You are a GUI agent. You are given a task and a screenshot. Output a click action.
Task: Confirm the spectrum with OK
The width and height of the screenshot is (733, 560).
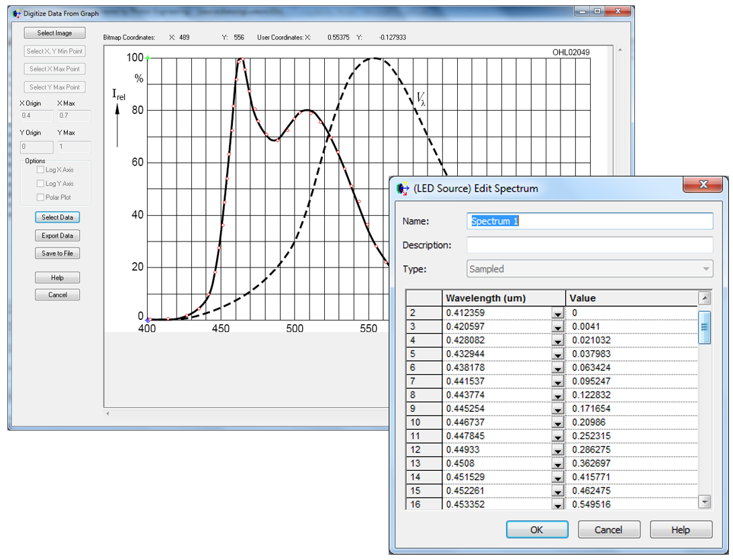point(537,530)
